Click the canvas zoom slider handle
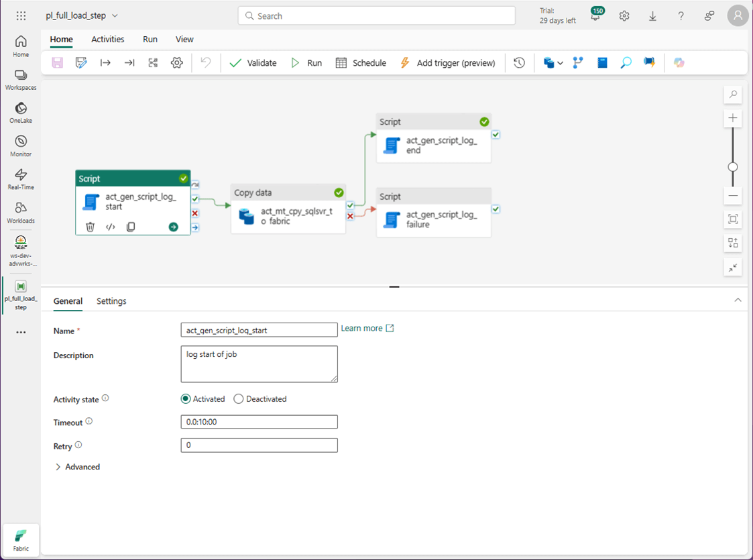Screen dimensions: 753x560 point(733,167)
